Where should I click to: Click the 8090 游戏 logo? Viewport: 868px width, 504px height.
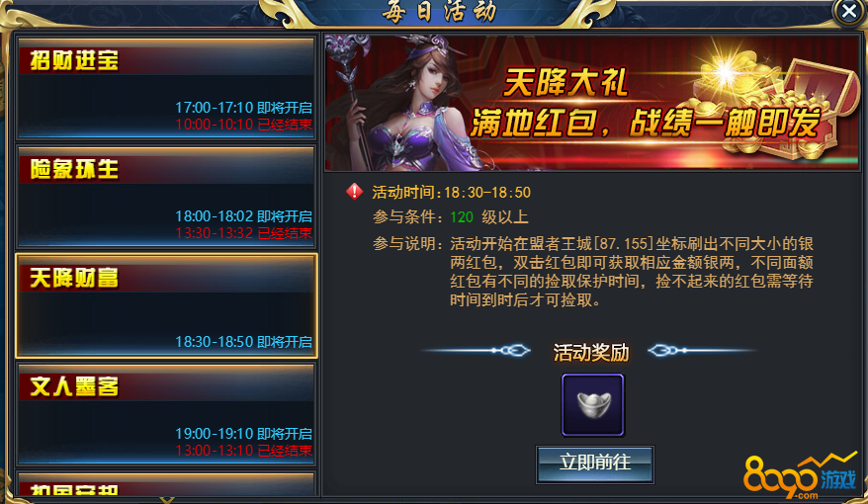coord(801,475)
